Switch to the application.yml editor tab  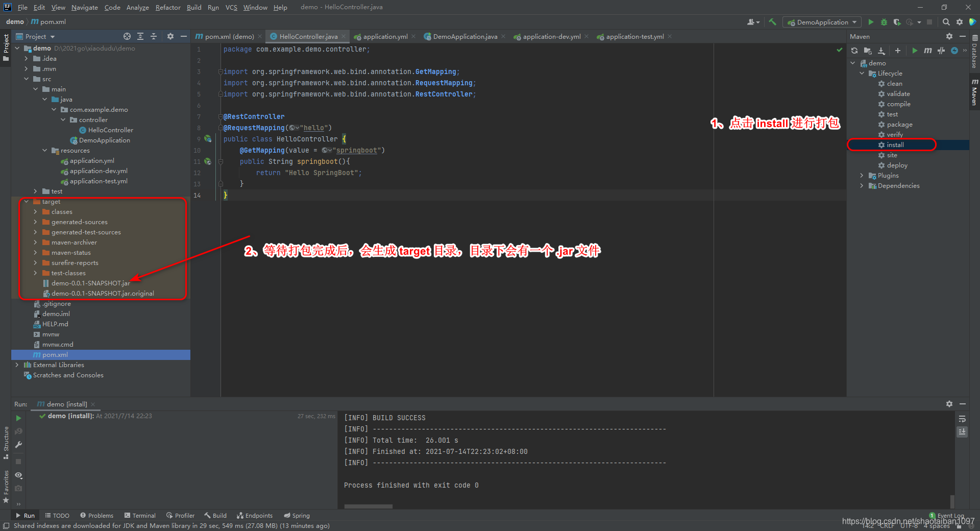[x=385, y=36]
